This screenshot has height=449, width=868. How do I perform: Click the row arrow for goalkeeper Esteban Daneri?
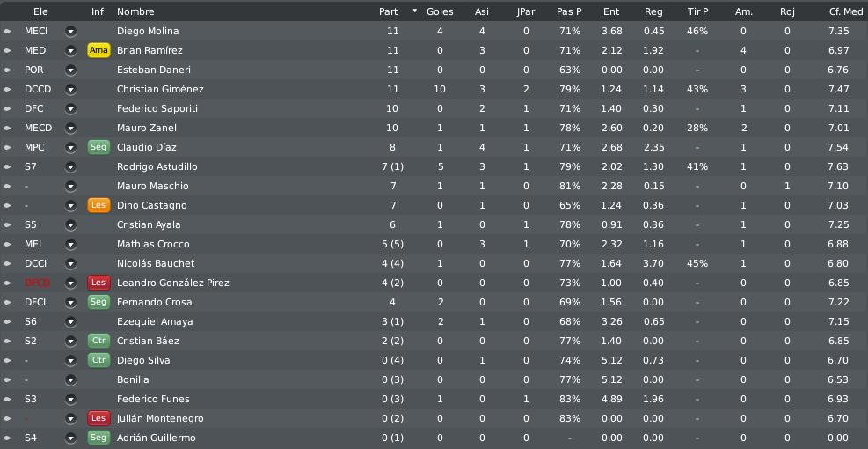8,70
